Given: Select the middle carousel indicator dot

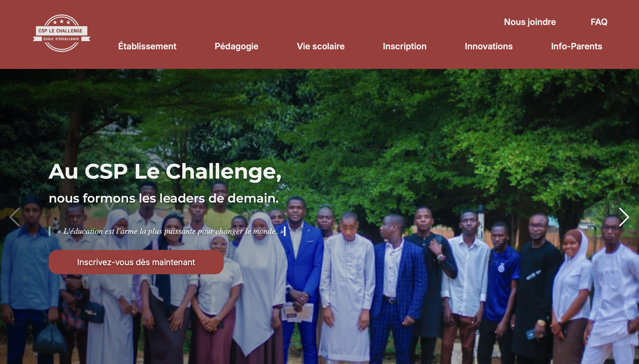Looking at the screenshot, I should click(319, 357).
